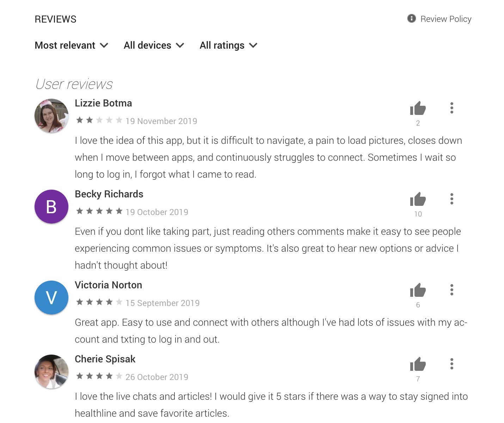
Task: Open more options for Lizzie Botma's review
Action: pyautogui.click(x=451, y=108)
